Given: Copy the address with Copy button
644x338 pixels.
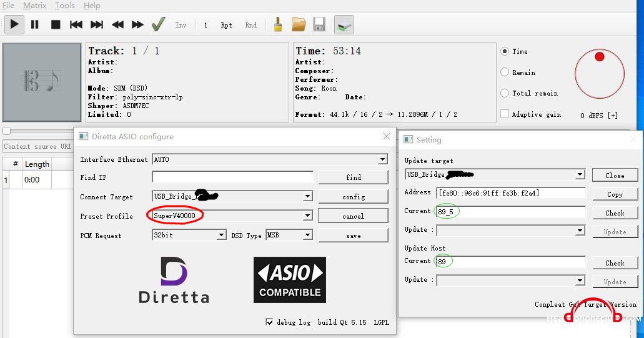Looking at the screenshot, I should point(615,194).
